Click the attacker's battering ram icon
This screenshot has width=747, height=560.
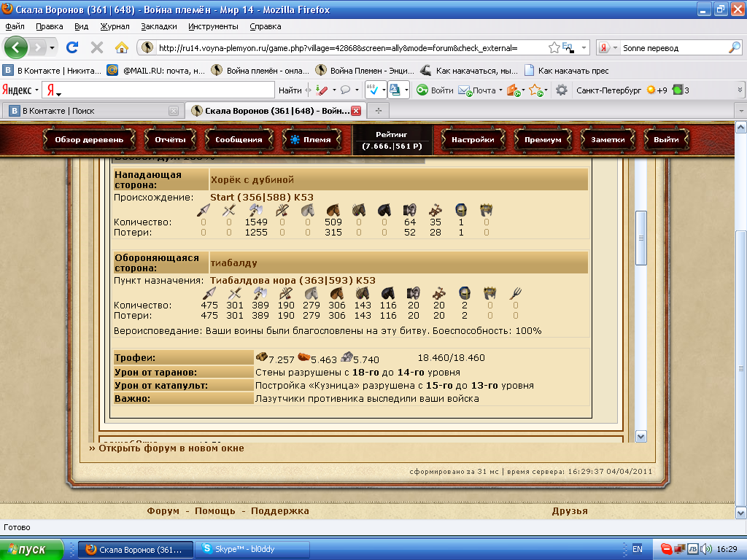(x=410, y=210)
